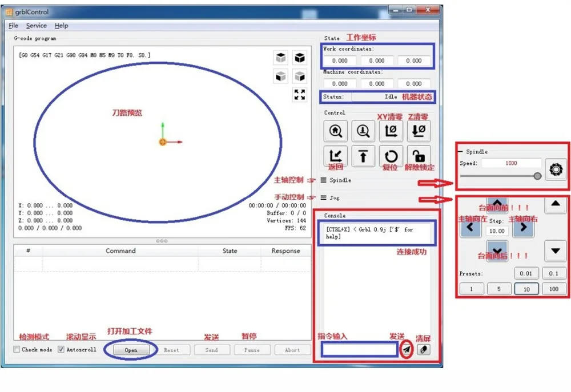This screenshot has width=571, height=392.
Task: Zero the Z axis with Z清零 icon
Action: click(x=419, y=131)
